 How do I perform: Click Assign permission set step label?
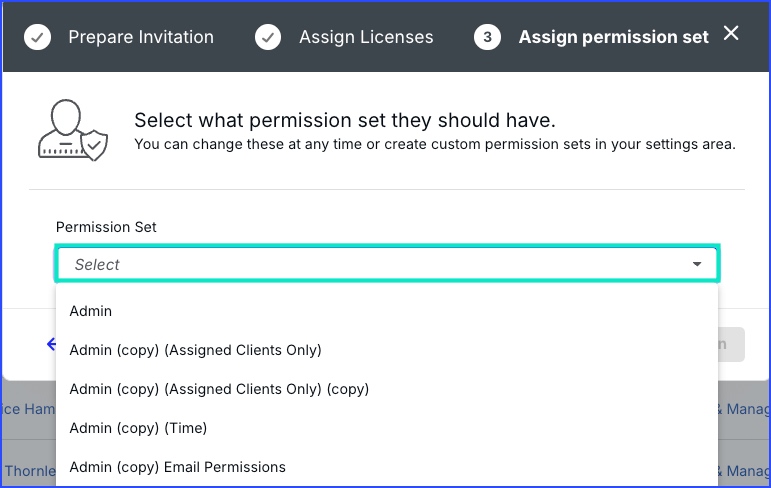(x=614, y=37)
